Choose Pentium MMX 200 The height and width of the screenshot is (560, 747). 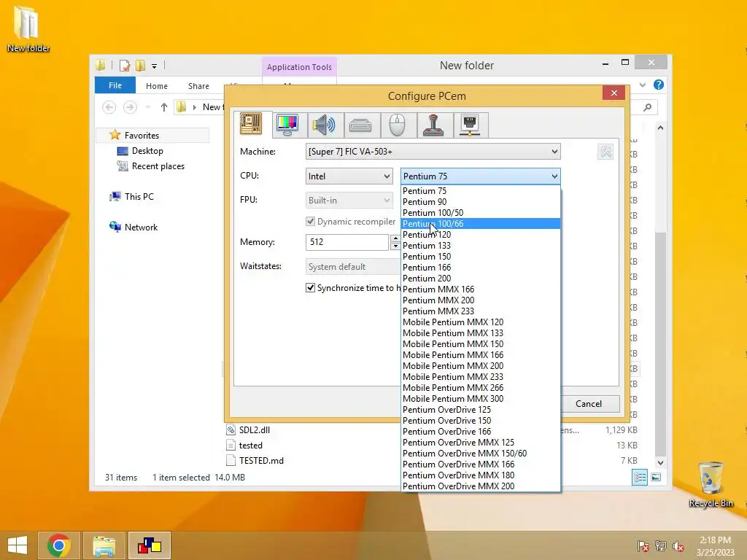click(481, 300)
